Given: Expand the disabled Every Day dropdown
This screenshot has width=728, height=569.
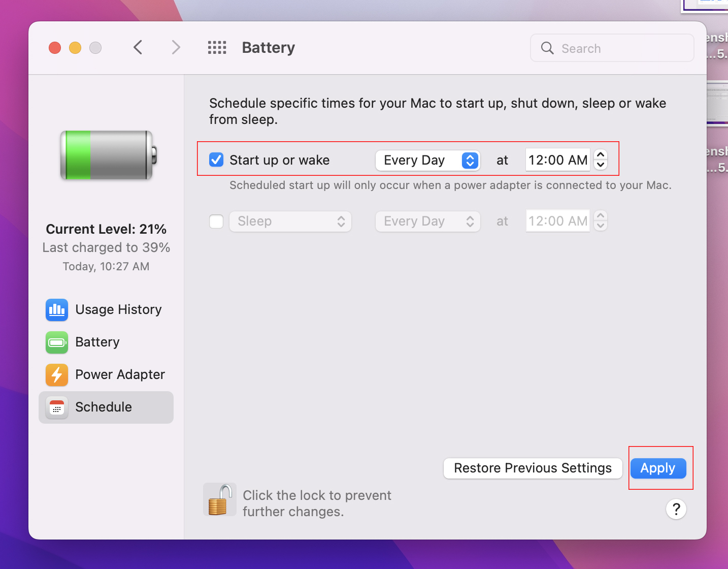Looking at the screenshot, I should 427,221.
